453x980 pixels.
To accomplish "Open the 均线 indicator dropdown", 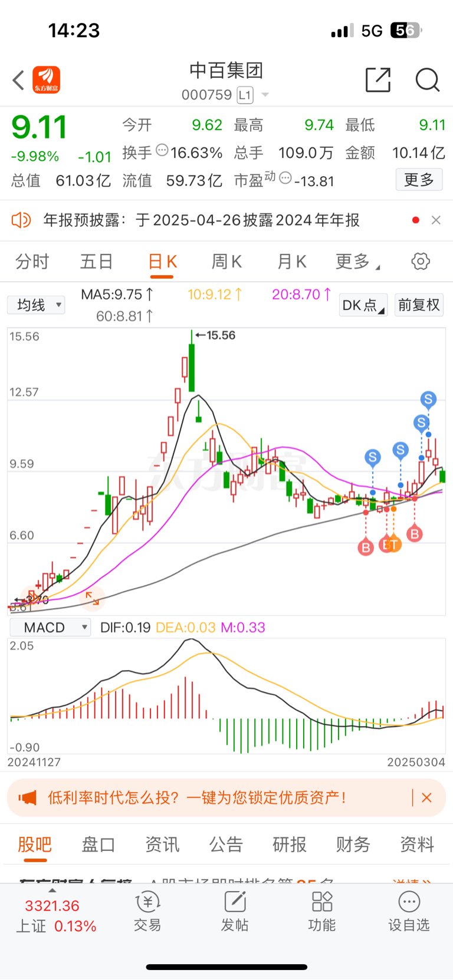I will 36,305.
